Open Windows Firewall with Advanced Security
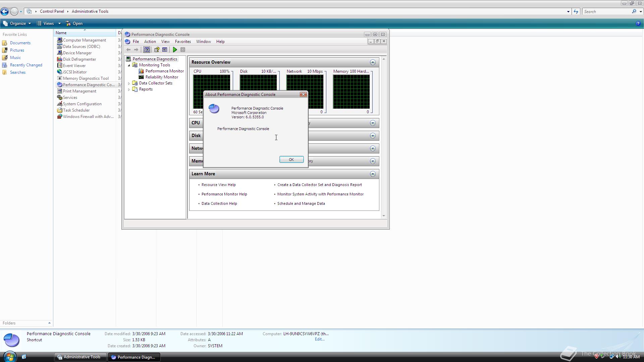This screenshot has height=362, width=644. point(88,117)
